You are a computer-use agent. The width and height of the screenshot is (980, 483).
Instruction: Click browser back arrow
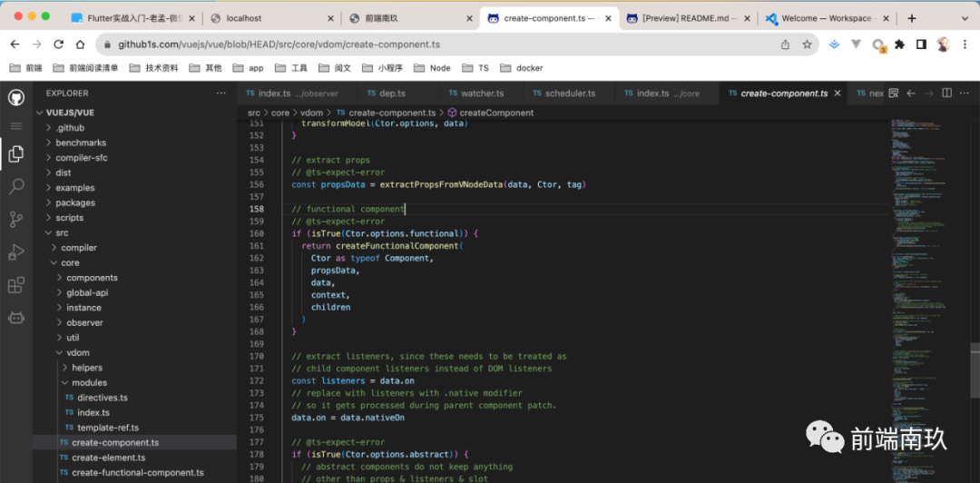15,44
